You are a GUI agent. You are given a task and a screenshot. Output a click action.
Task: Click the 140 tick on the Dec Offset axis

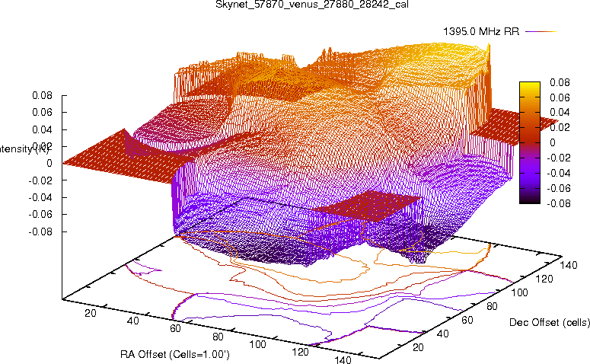point(568,265)
